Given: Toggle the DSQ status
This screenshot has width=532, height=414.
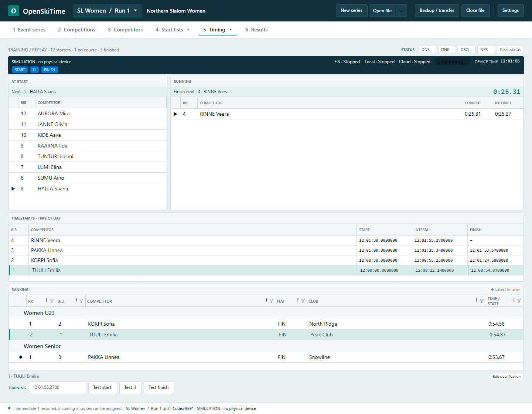Looking at the screenshot, I should pos(466,50).
